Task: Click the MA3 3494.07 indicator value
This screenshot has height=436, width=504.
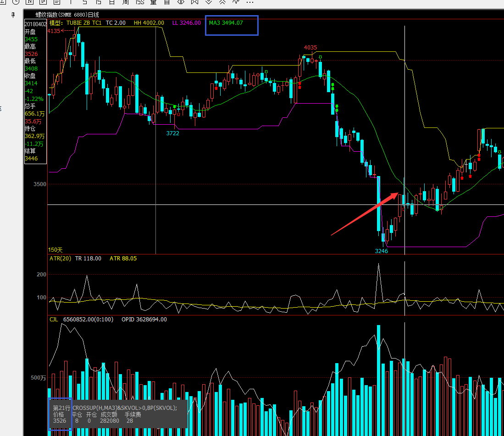Action: coord(226,23)
